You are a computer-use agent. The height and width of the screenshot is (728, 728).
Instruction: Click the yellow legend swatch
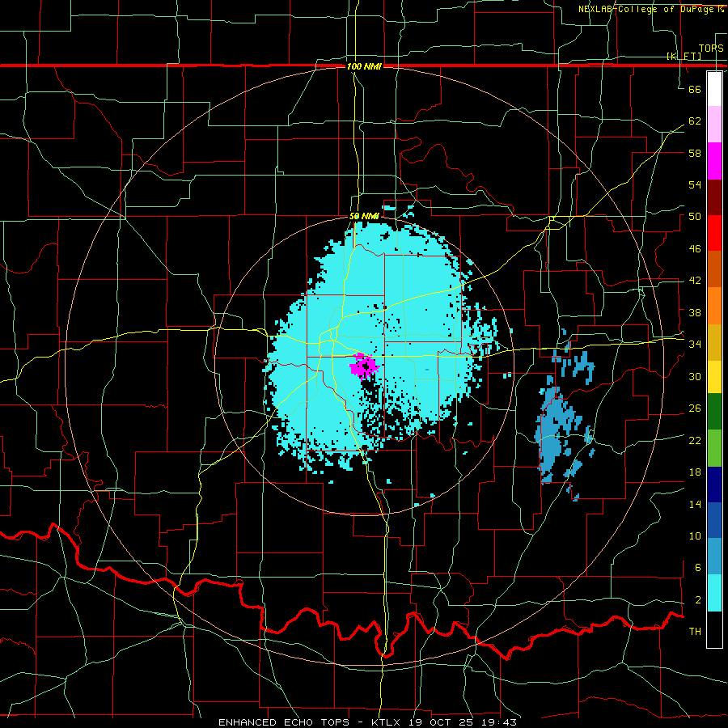[714, 377]
